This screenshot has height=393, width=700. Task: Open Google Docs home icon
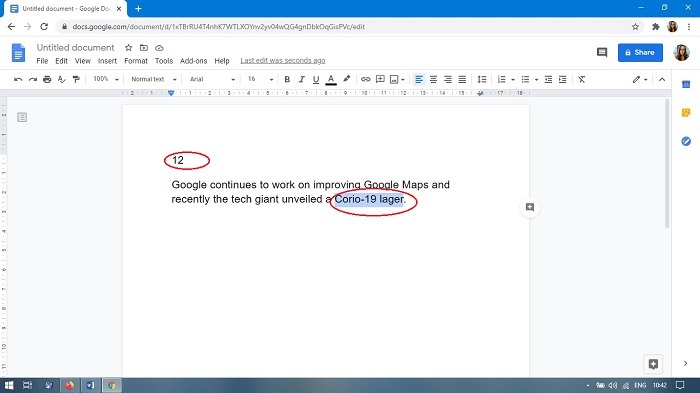(x=18, y=53)
